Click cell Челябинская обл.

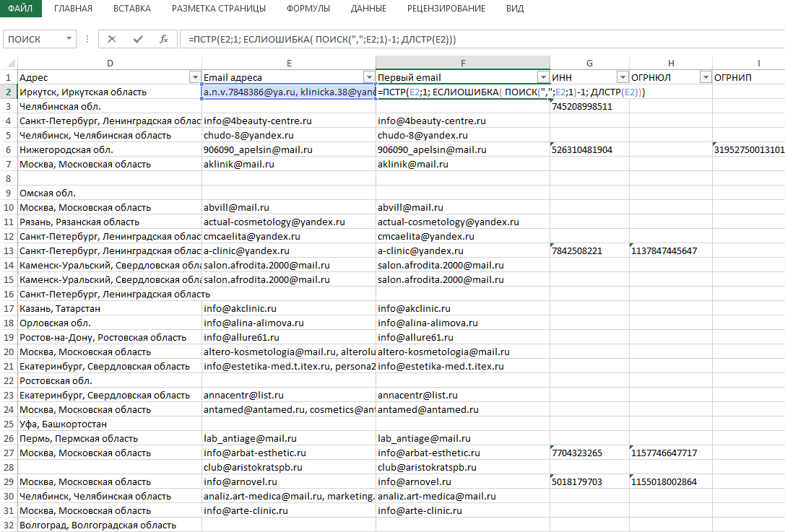110,107
